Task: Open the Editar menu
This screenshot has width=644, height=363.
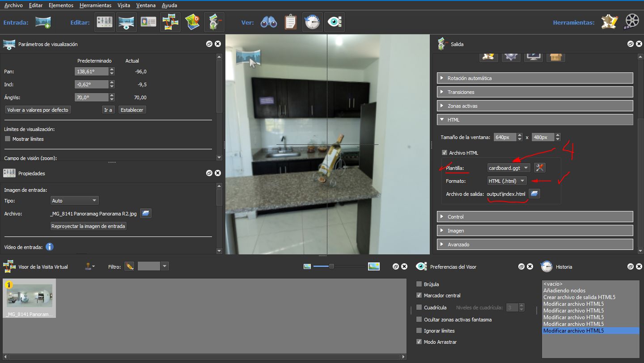Action: [x=36, y=5]
